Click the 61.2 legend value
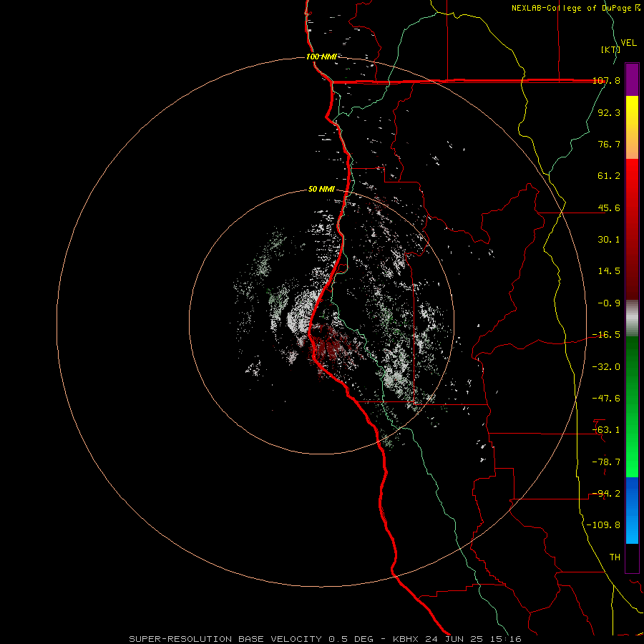 click(x=609, y=176)
